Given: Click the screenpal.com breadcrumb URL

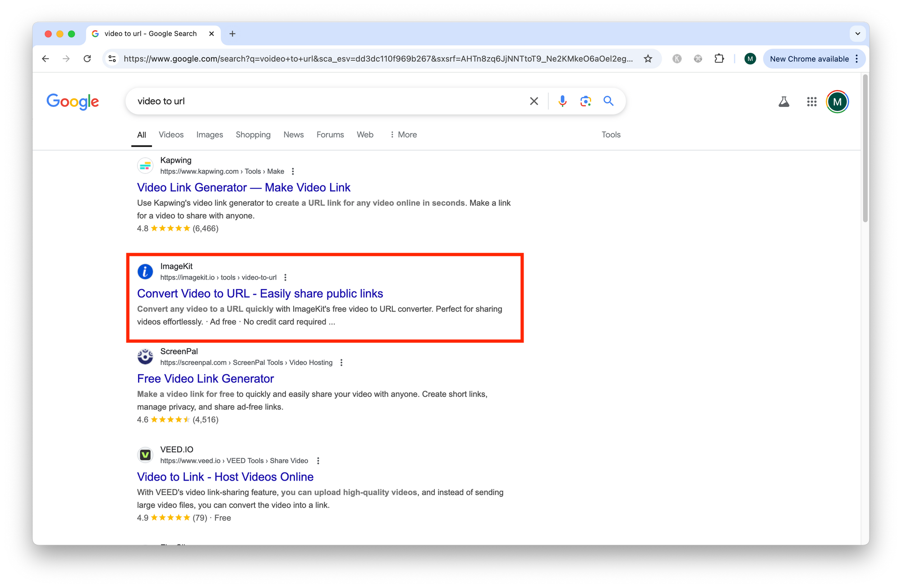Looking at the screenshot, I should 246,363.
